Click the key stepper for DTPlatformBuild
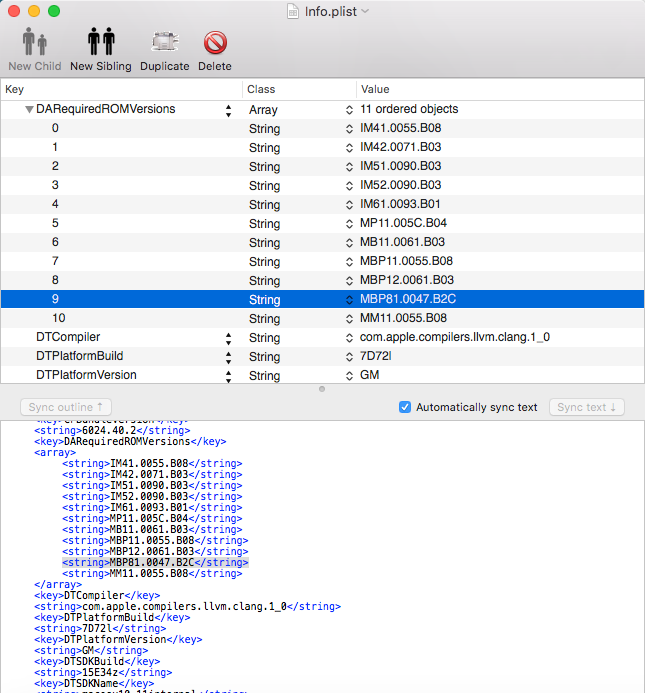 pyautogui.click(x=228, y=358)
